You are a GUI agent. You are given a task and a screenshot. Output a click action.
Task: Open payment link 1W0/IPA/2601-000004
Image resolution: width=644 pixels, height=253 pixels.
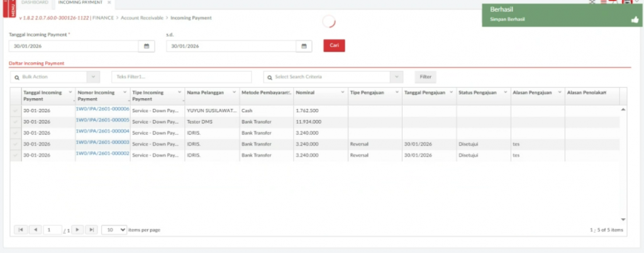click(103, 132)
